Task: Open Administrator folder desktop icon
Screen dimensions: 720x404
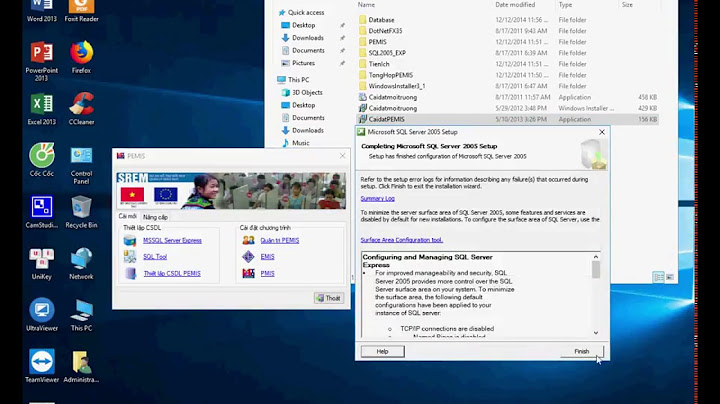Action: point(81,366)
